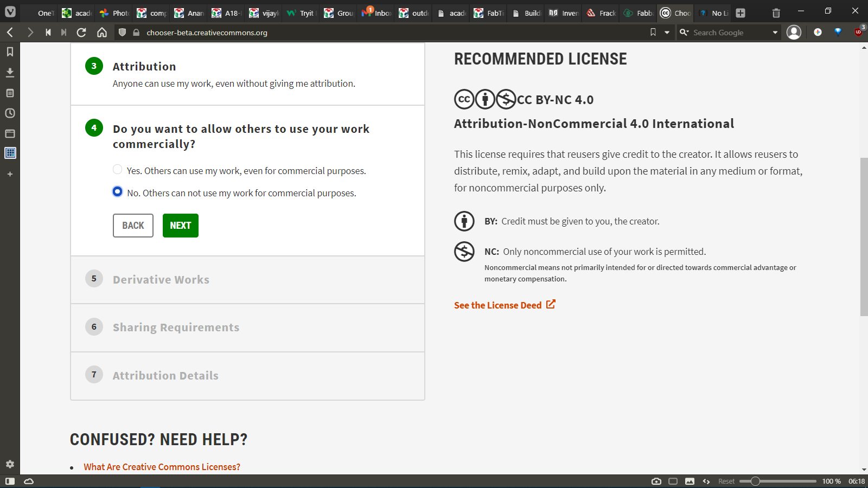The height and width of the screenshot is (488, 868).
Task: Select Yes allow commercial use option
Action: click(117, 169)
